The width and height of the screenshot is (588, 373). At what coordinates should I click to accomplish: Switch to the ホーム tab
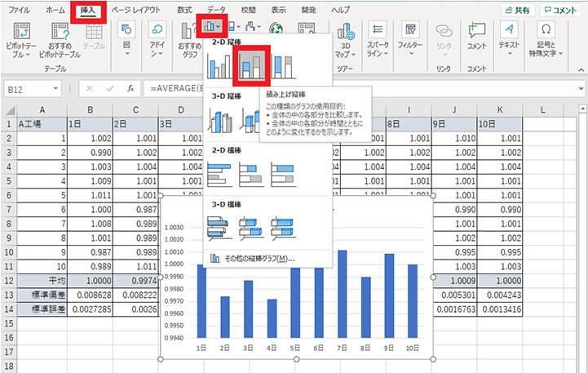click(x=55, y=10)
